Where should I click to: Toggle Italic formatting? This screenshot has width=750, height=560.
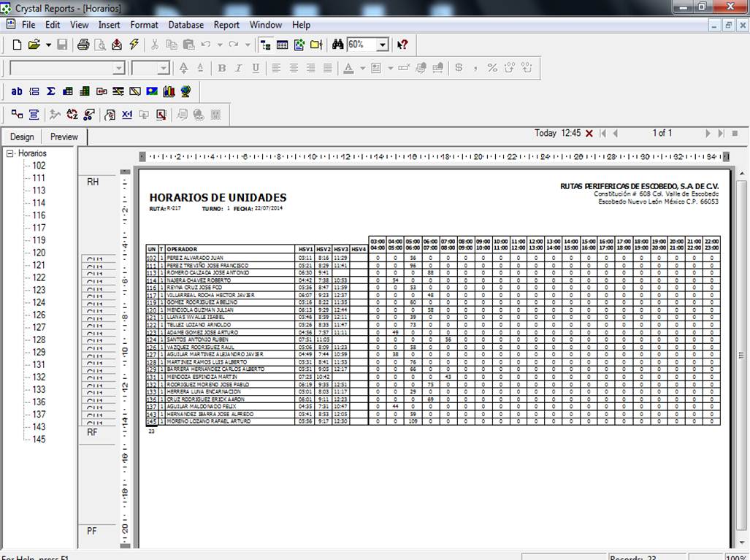point(238,69)
